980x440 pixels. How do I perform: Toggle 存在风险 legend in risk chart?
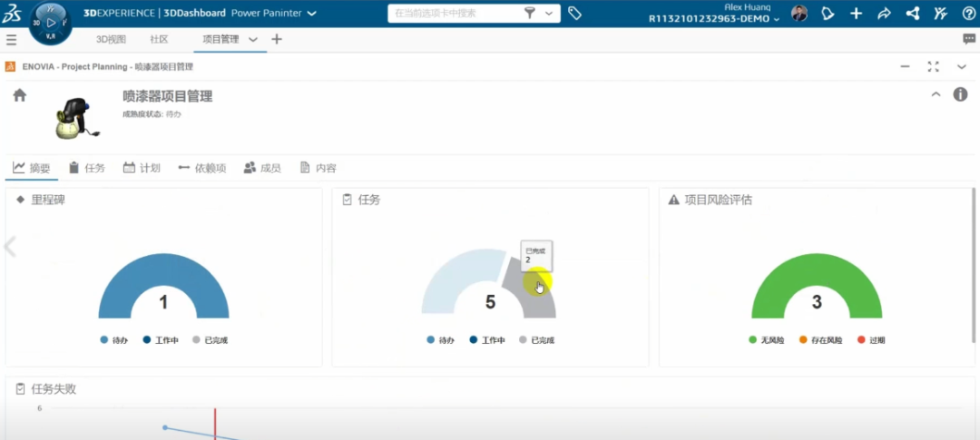(820, 340)
